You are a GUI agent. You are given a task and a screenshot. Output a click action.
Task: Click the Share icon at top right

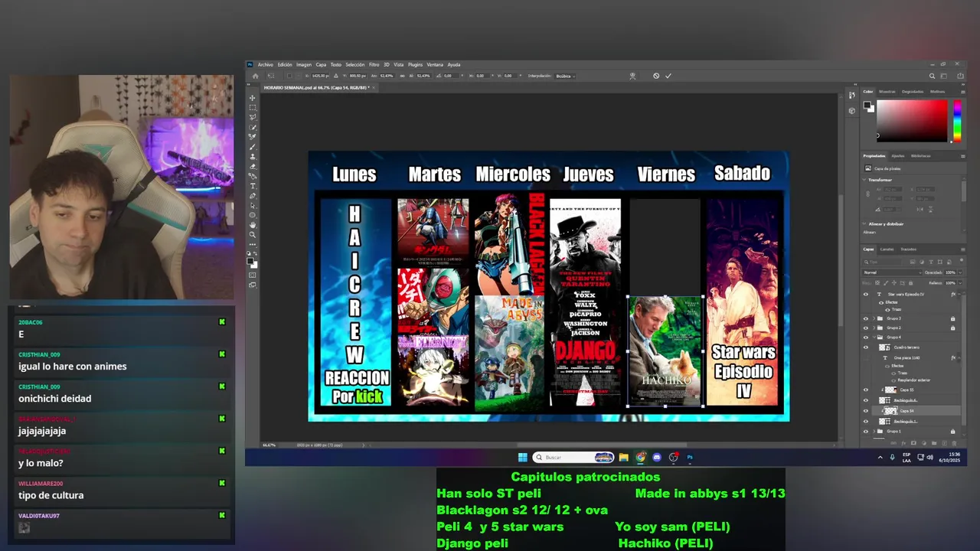960,76
